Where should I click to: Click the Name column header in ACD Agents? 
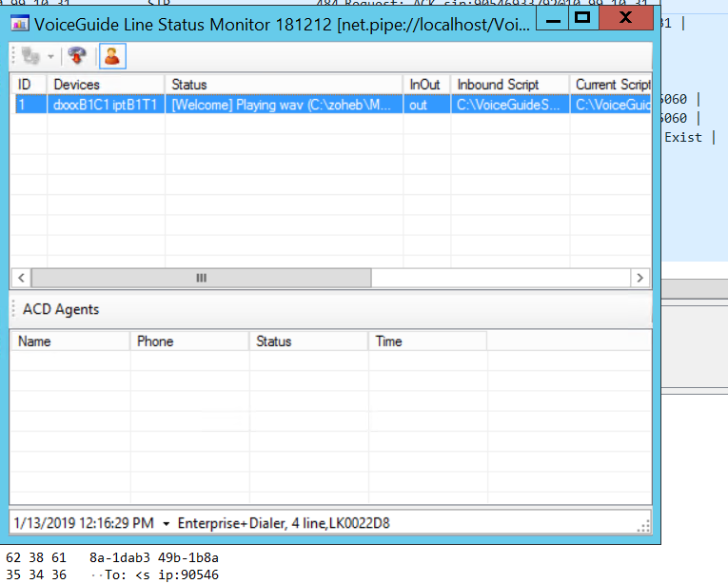pyautogui.click(x=69, y=341)
